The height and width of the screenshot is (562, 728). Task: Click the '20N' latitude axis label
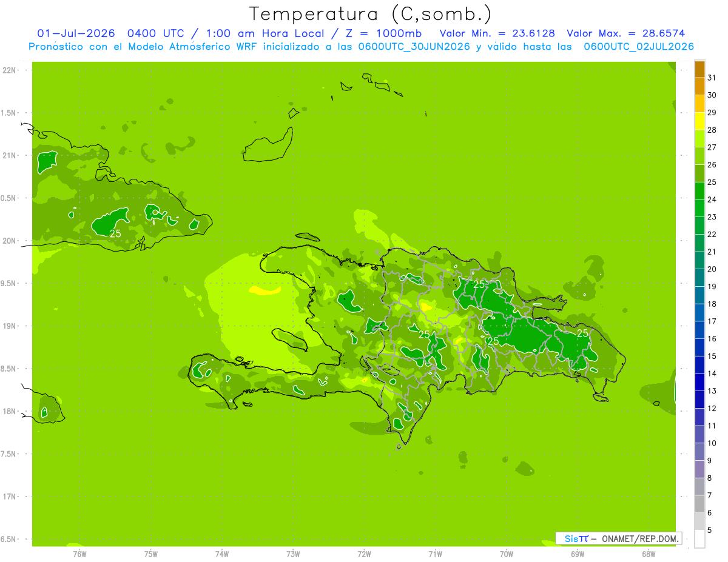tap(10, 241)
